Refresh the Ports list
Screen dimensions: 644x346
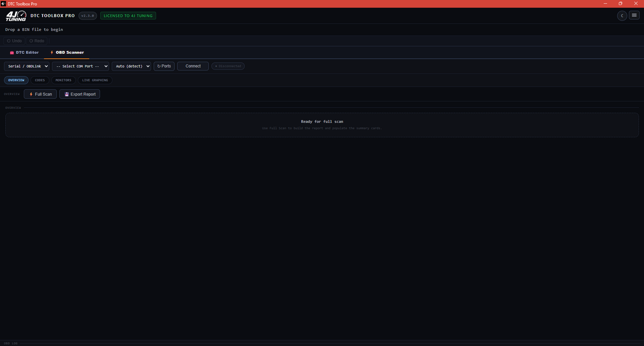click(164, 66)
